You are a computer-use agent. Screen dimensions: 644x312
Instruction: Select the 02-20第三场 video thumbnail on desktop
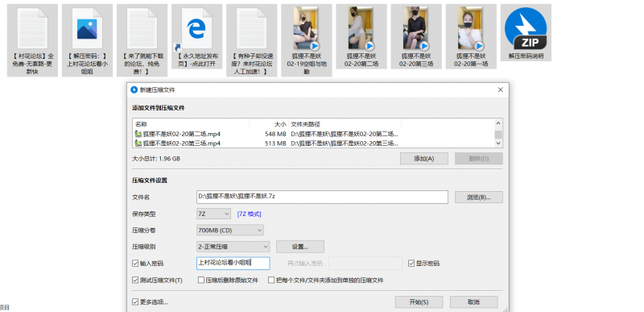[x=416, y=28]
